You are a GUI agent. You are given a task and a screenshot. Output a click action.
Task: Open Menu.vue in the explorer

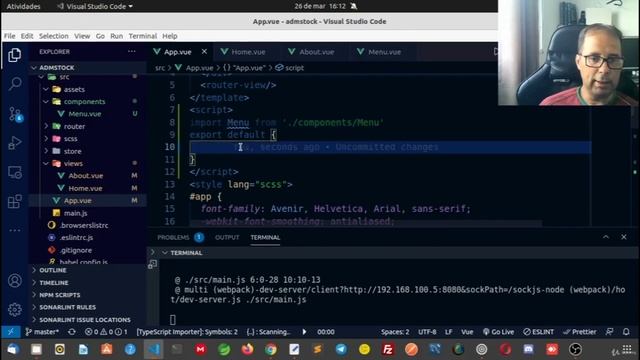(x=84, y=114)
